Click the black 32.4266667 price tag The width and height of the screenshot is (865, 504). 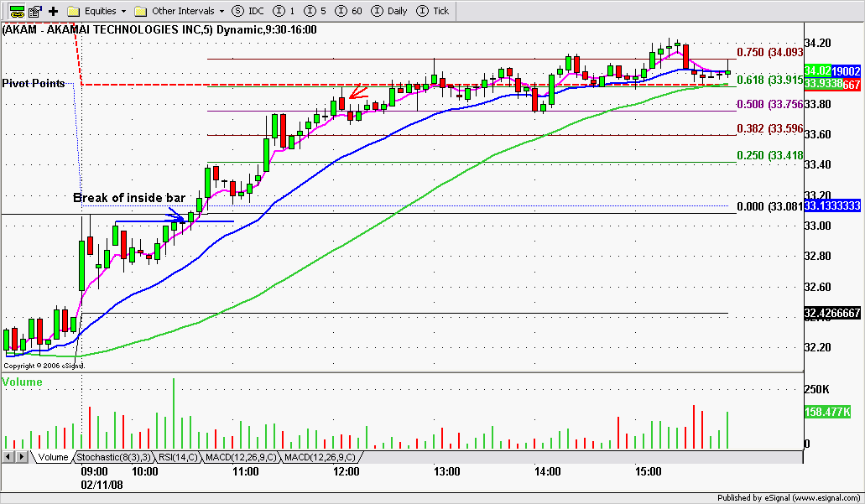(832, 313)
